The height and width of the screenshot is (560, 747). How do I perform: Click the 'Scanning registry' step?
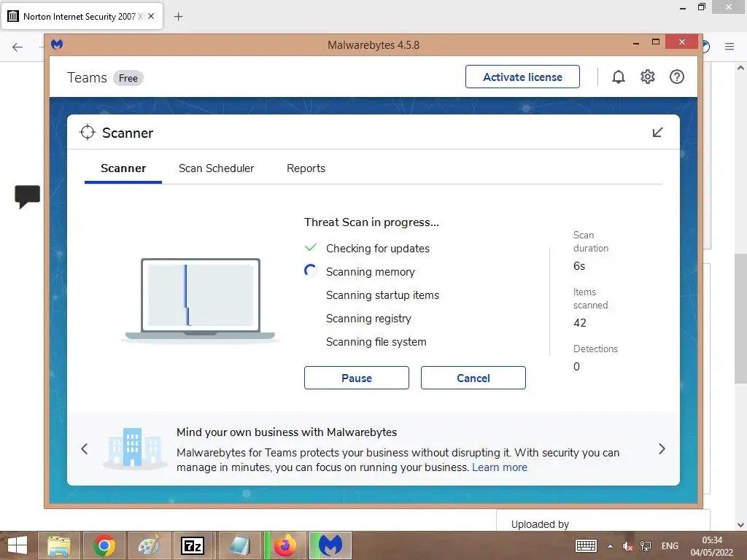click(x=368, y=319)
